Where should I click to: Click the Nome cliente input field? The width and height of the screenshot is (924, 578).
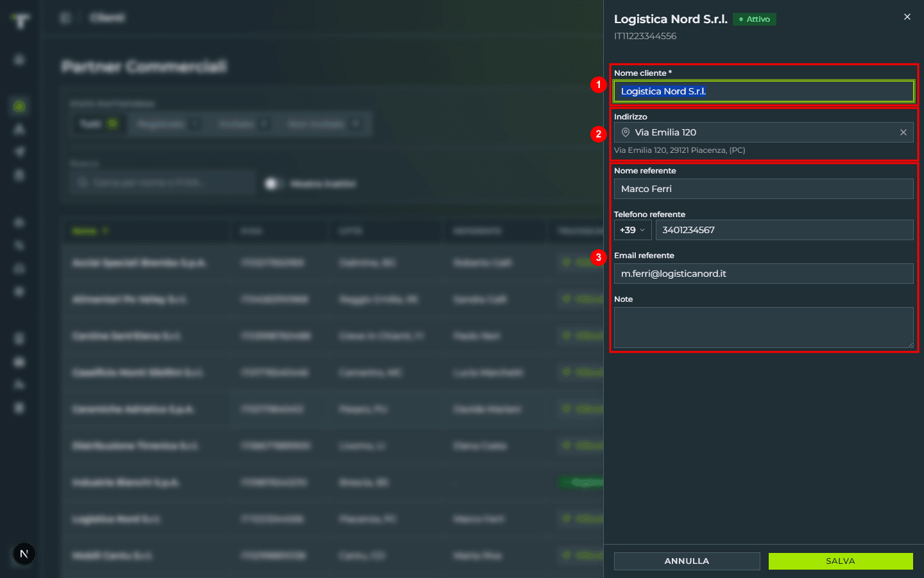[764, 91]
